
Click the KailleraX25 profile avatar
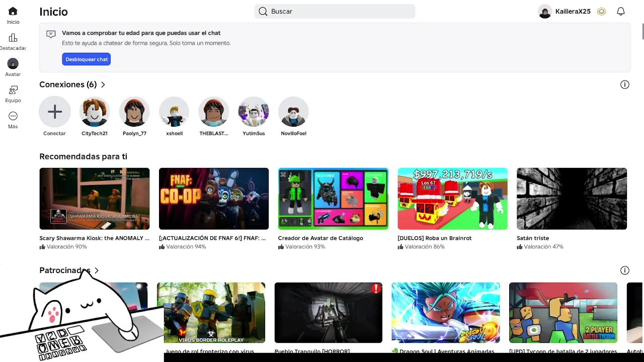coord(545,11)
